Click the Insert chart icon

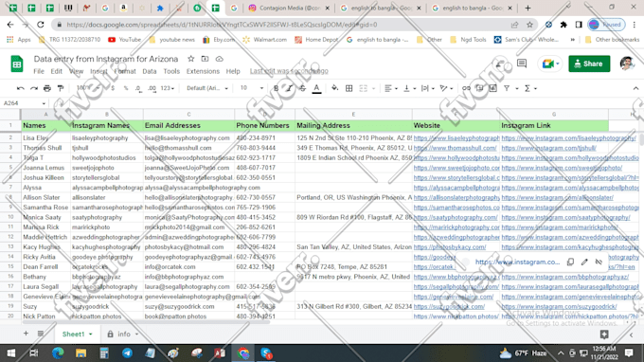tap(492, 88)
